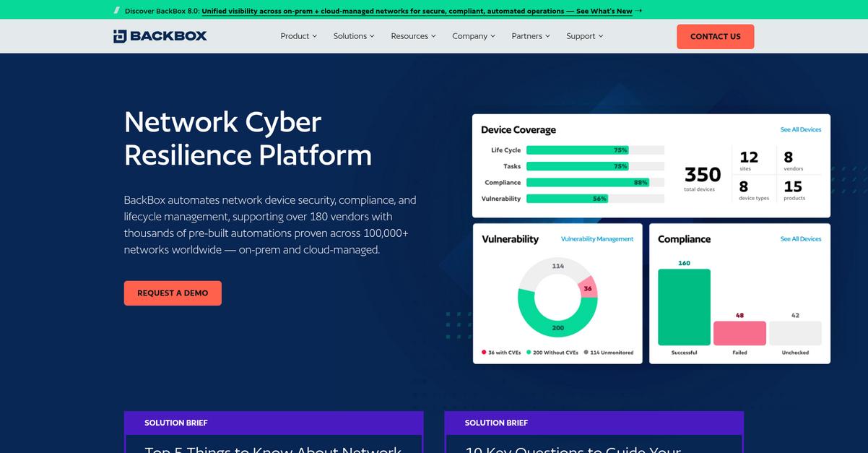The width and height of the screenshot is (868, 453).
Task: Click the left SOLUTION BRIEF card header
Action: click(x=274, y=423)
